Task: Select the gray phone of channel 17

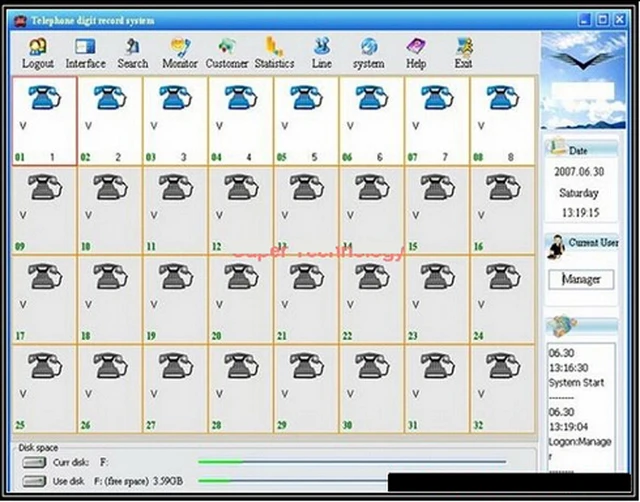Action: click(x=45, y=276)
